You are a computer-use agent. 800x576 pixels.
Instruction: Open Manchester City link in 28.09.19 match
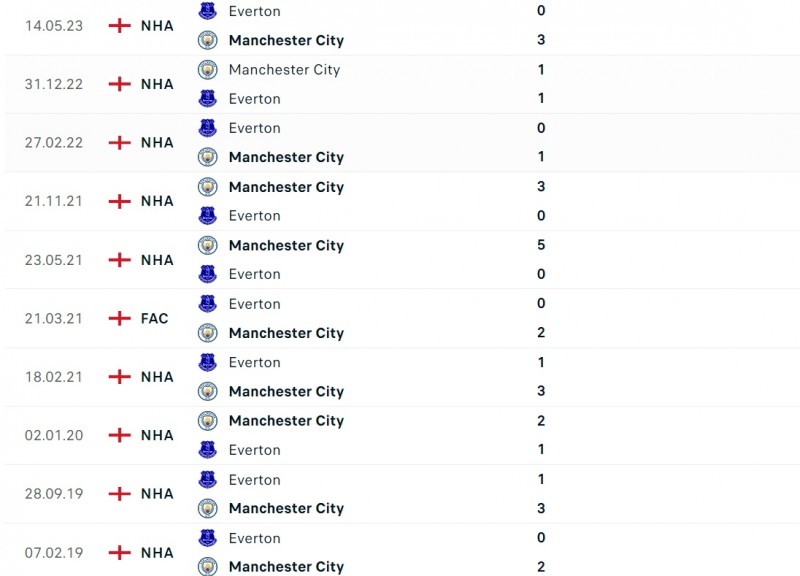286,508
